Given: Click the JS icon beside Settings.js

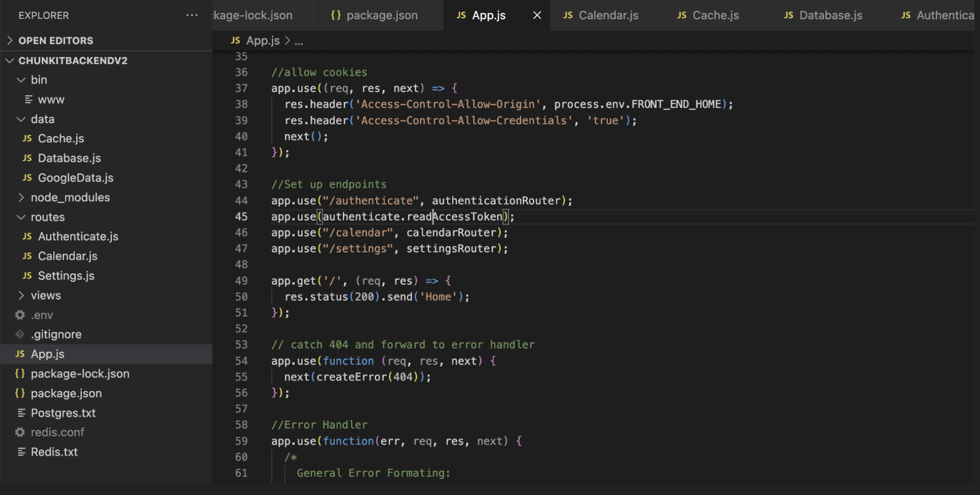Looking at the screenshot, I should click(27, 276).
